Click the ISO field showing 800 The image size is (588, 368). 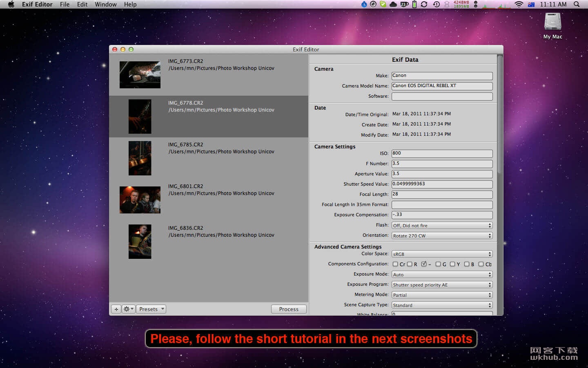coord(442,154)
